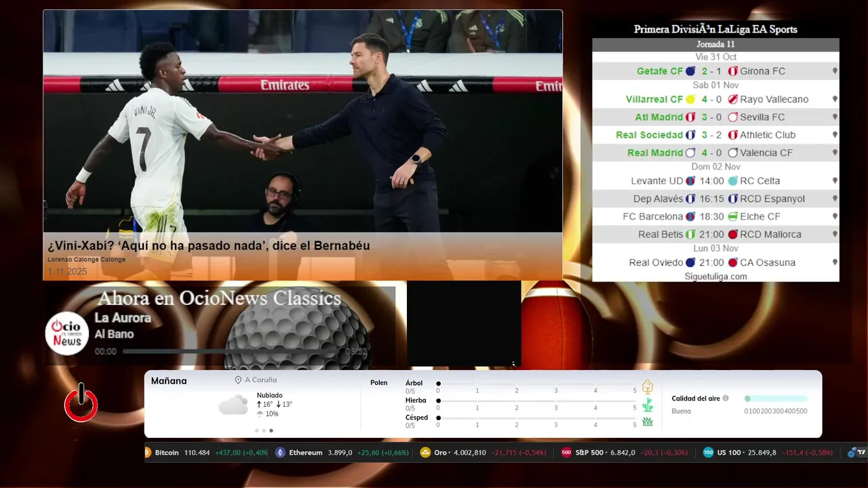Click author Lorenzo Calonge Calonge
This screenshot has width=868, height=488.
[86, 260]
